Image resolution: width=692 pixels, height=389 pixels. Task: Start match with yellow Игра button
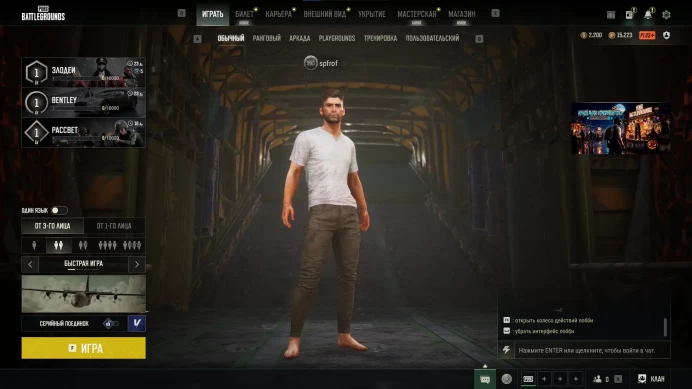83,348
